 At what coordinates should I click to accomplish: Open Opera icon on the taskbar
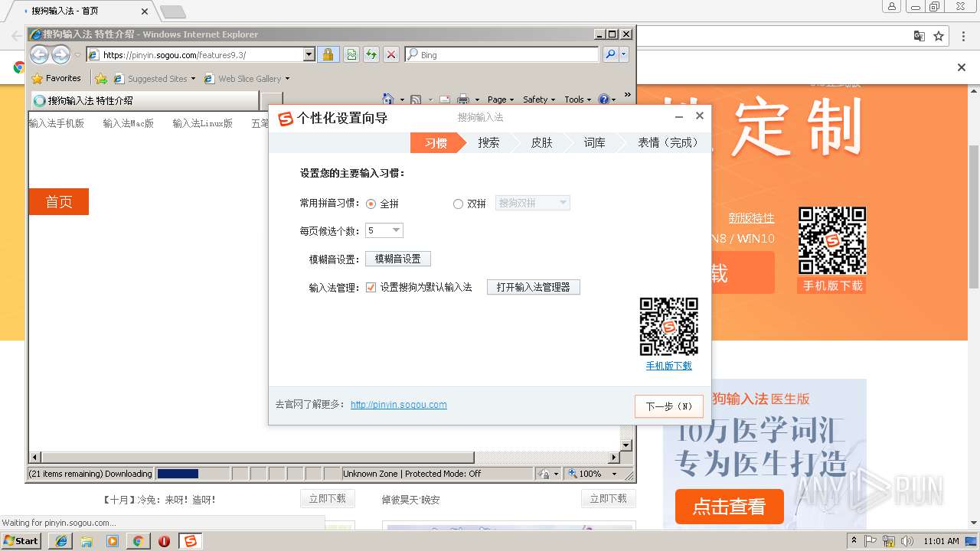click(x=164, y=541)
